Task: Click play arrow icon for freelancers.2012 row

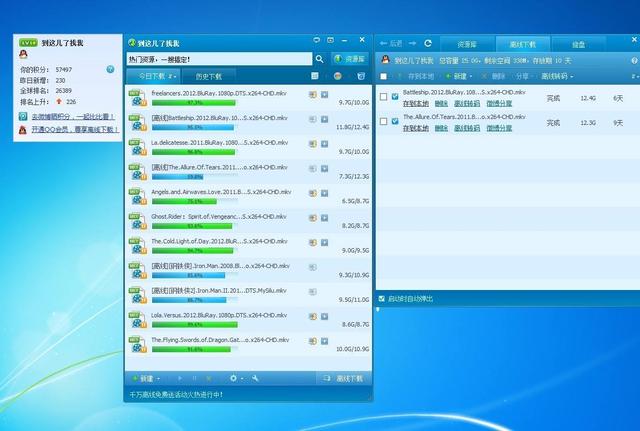Action: point(324,95)
